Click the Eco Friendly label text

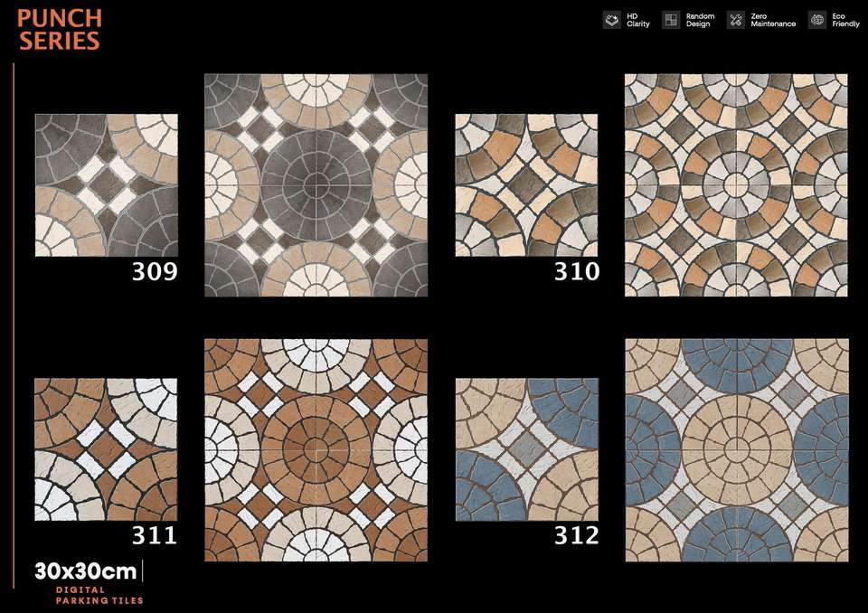(x=846, y=21)
